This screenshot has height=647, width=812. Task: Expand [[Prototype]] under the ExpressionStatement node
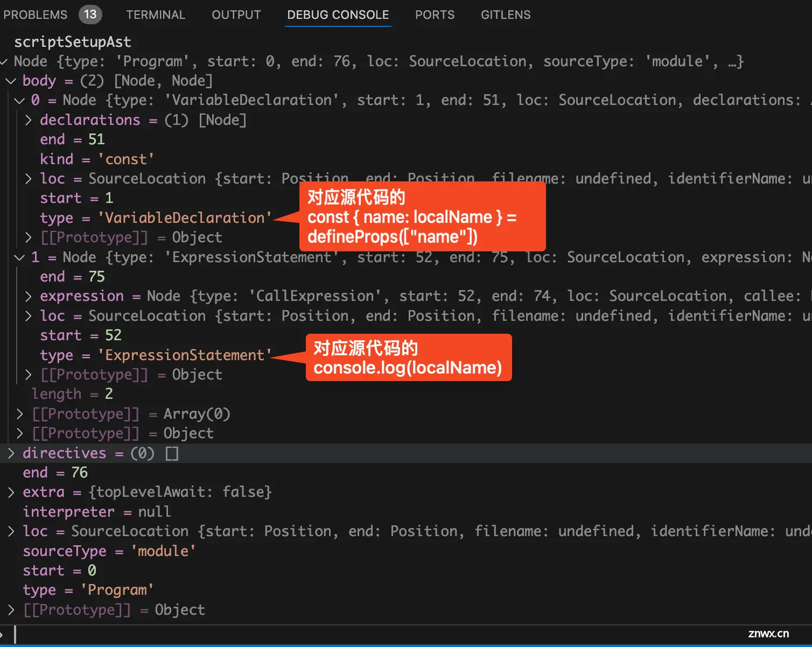point(29,375)
